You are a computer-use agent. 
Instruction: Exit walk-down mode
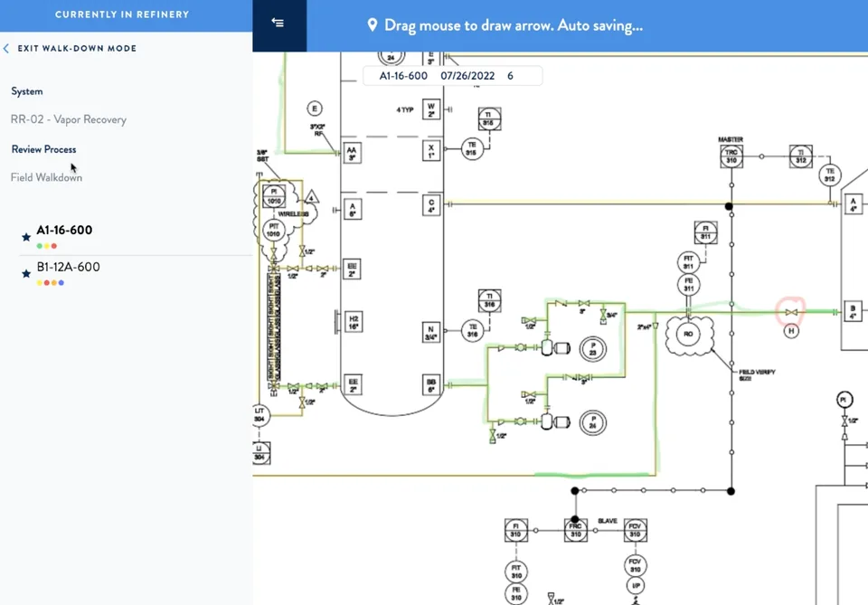76,49
